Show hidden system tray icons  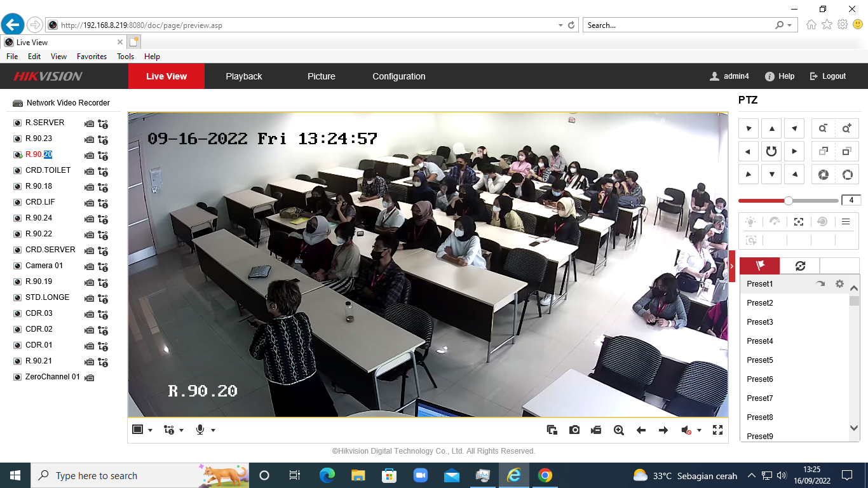pyautogui.click(x=752, y=475)
